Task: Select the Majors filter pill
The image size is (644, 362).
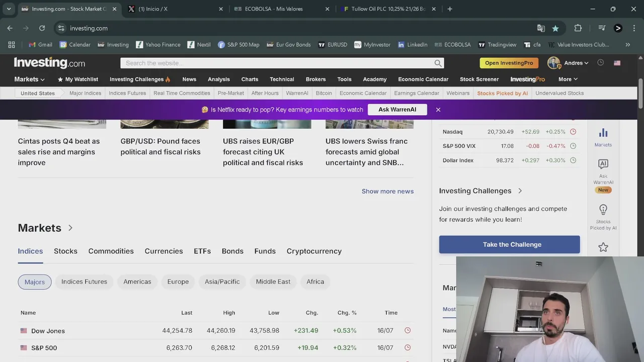Action: tap(35, 282)
